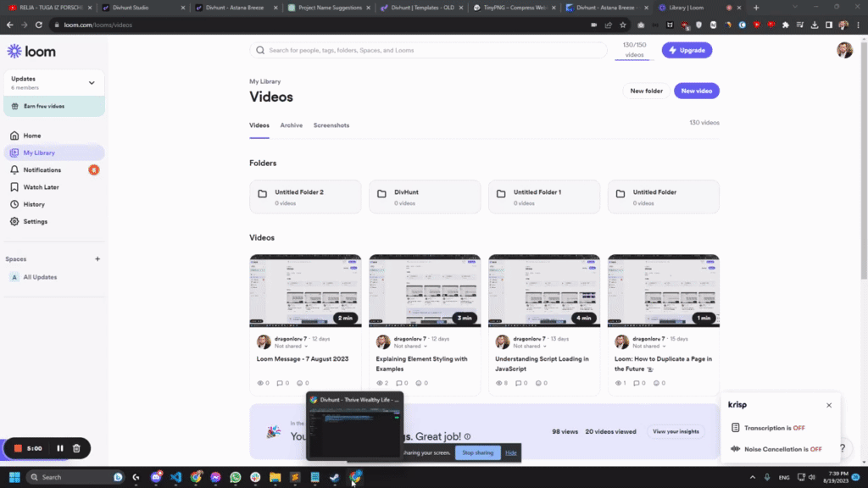The width and height of the screenshot is (868, 488).
Task: Click the New folder button
Action: 646,91
